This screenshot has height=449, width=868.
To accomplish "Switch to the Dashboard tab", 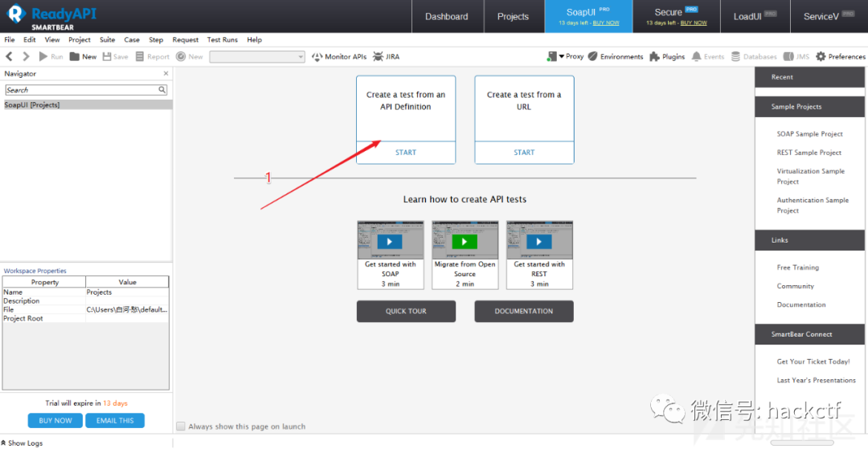I will [448, 17].
